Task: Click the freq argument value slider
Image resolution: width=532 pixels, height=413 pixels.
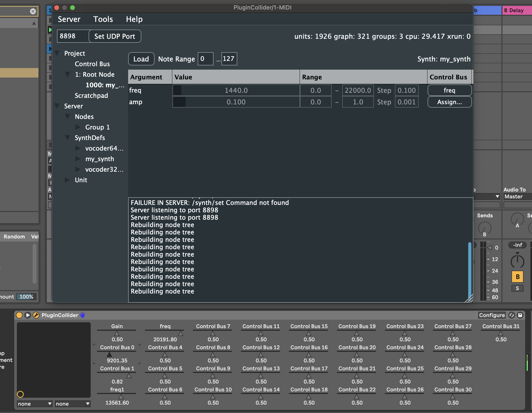Action: click(x=236, y=90)
